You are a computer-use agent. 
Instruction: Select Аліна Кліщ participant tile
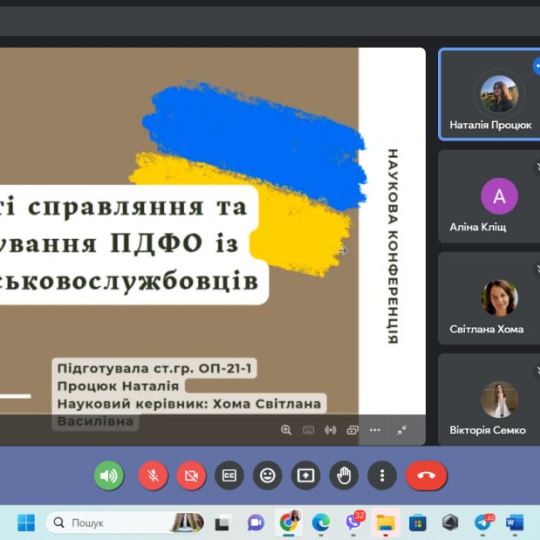(490, 196)
